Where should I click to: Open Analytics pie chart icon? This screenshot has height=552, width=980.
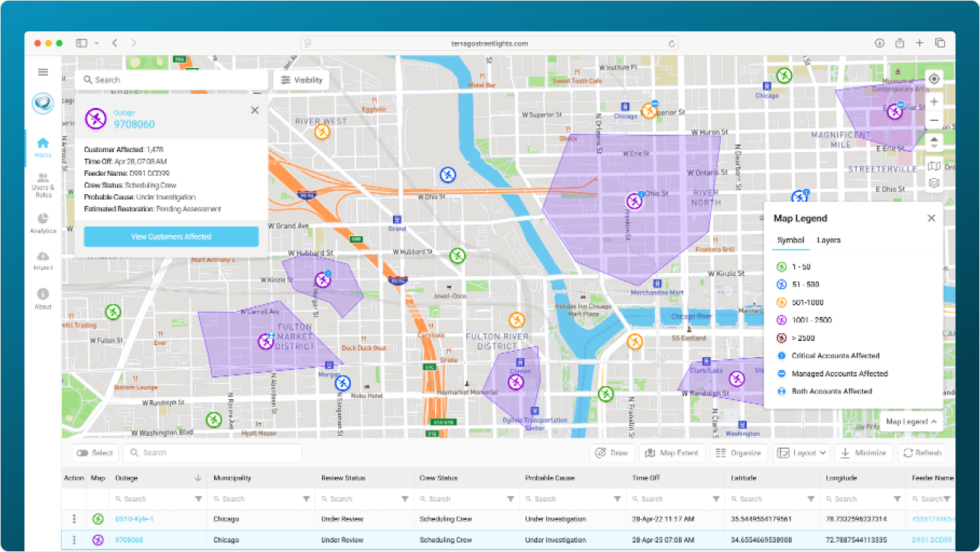coord(43,222)
